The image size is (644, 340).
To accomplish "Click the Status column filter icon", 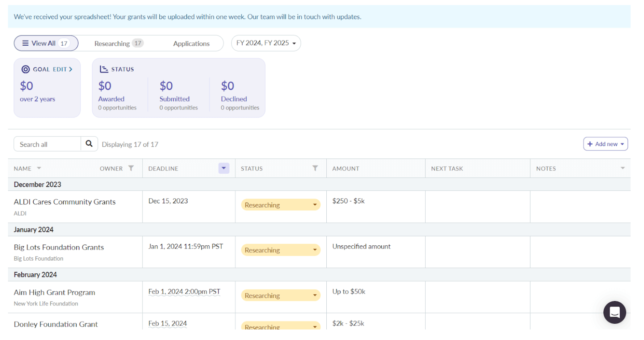I will [x=315, y=168].
